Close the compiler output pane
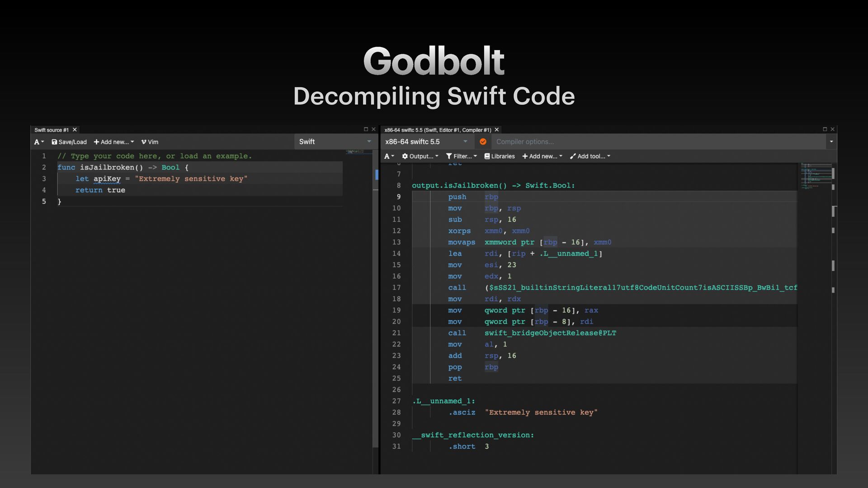 pyautogui.click(x=833, y=129)
